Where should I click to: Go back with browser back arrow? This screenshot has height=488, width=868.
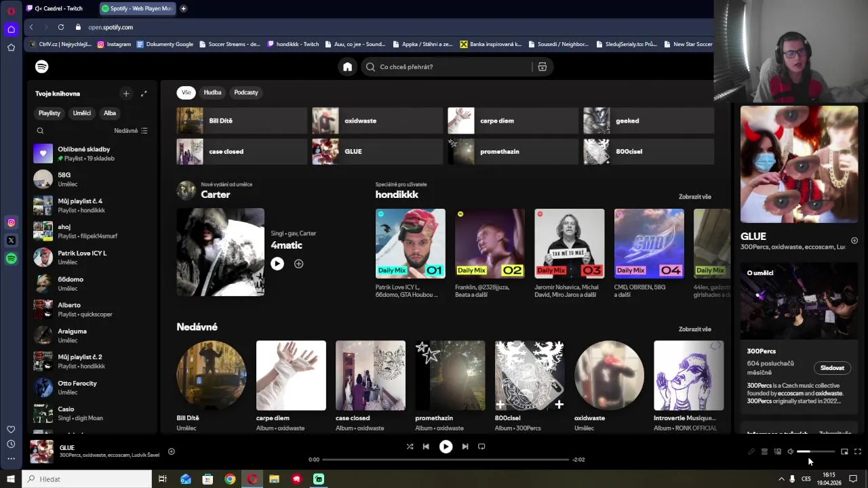[x=31, y=27]
